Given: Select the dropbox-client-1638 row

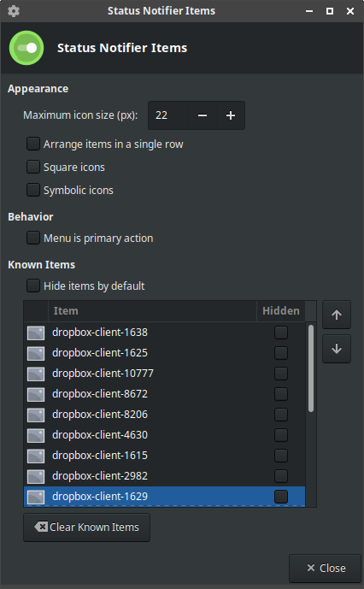Looking at the screenshot, I should pos(165,333).
